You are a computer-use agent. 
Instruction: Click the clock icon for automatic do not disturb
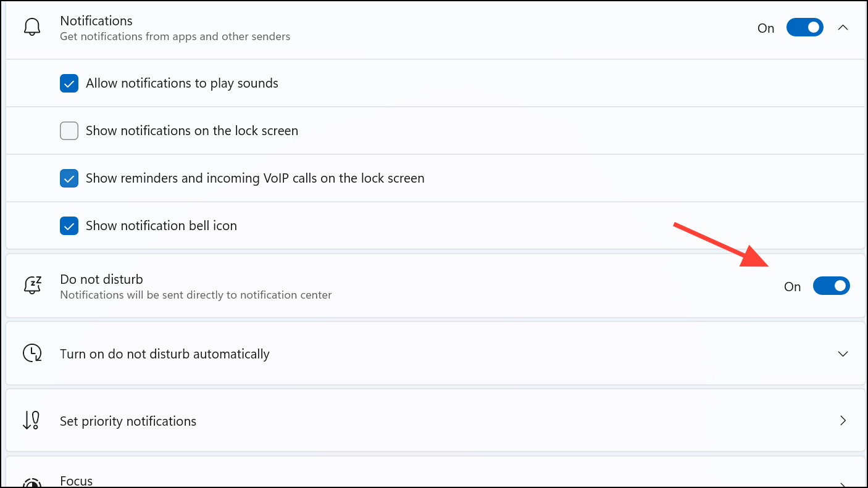pos(32,354)
